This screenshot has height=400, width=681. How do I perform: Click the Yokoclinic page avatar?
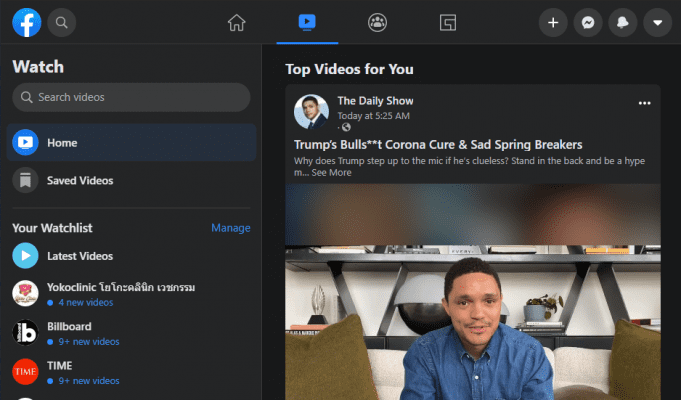[x=25, y=294]
